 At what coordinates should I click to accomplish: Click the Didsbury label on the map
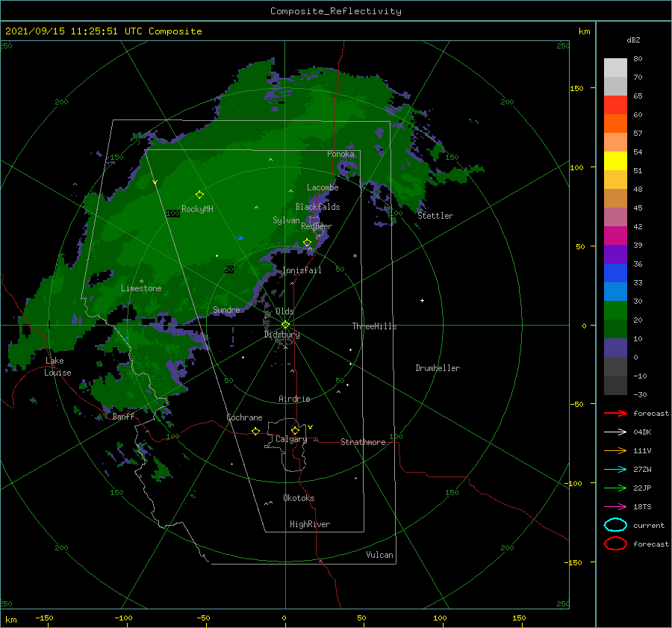281,335
